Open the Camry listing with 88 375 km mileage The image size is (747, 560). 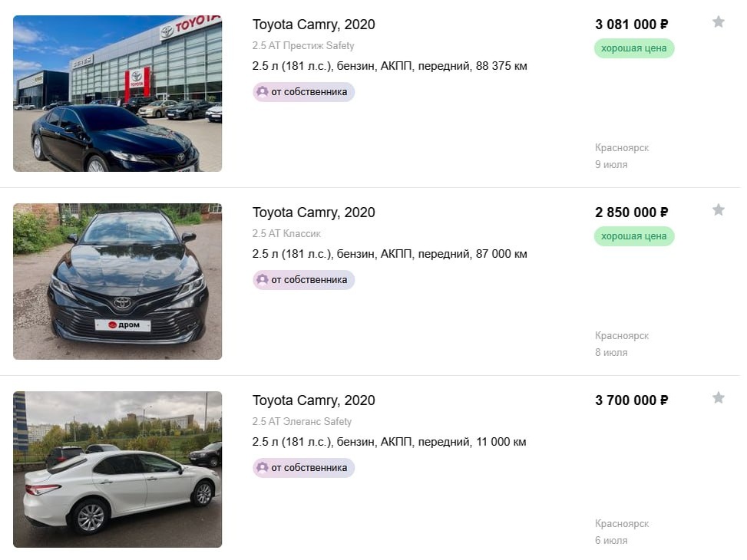[x=313, y=25]
